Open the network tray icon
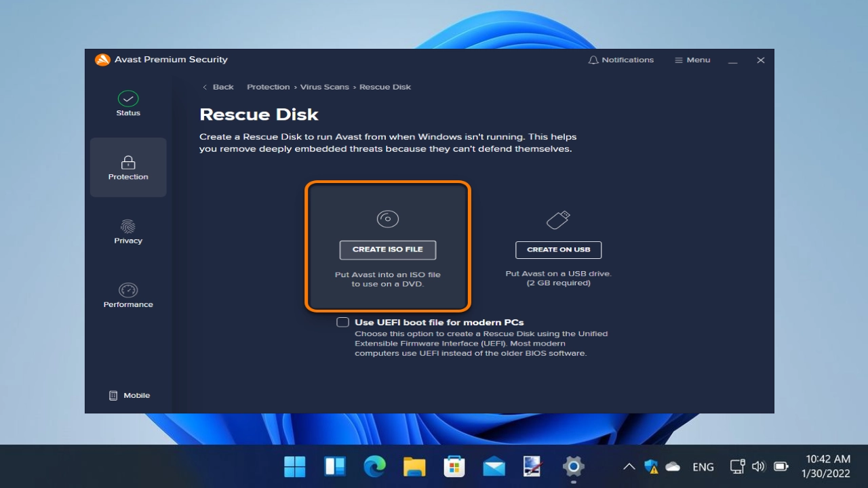Viewport: 868px width, 488px height. (x=737, y=466)
